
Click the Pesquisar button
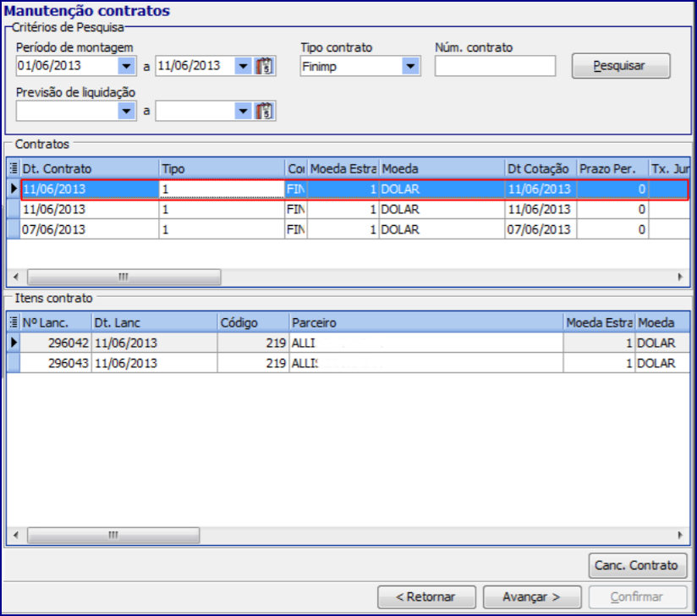(x=621, y=66)
